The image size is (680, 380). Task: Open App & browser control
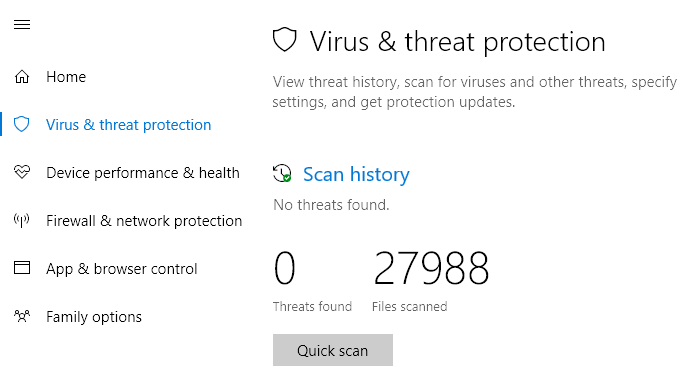[x=121, y=269]
